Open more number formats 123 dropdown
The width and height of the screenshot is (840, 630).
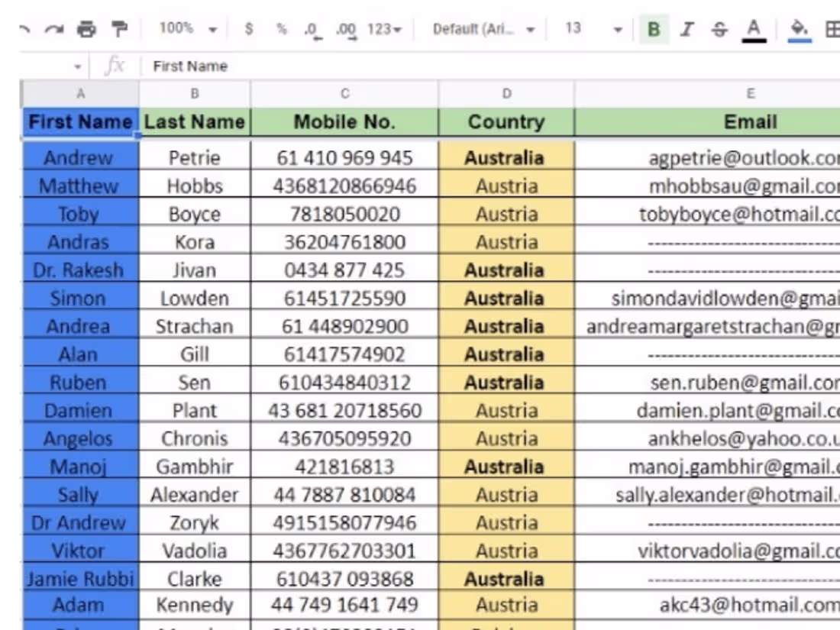384,29
